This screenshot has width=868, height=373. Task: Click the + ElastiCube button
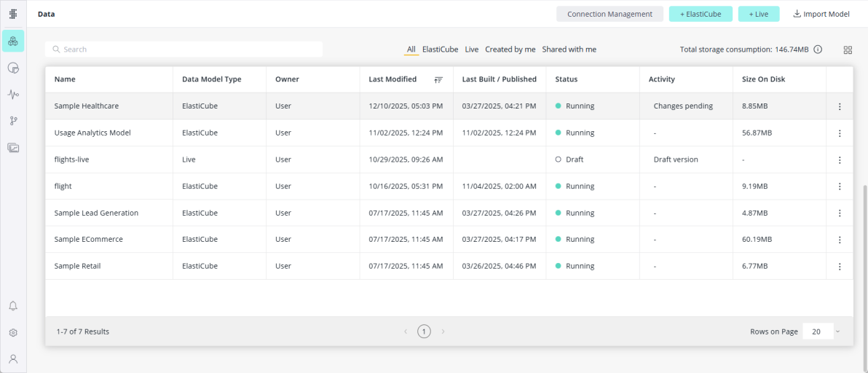click(701, 14)
